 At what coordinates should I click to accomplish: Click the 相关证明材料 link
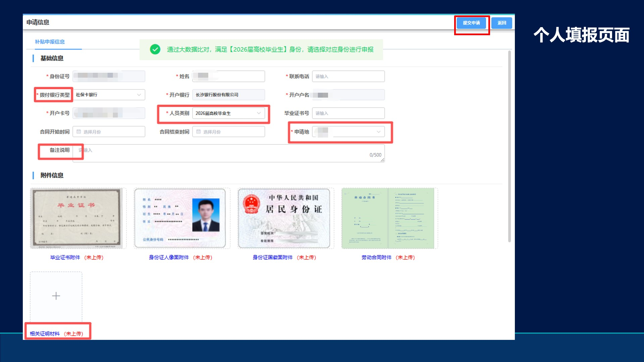pos(45,334)
